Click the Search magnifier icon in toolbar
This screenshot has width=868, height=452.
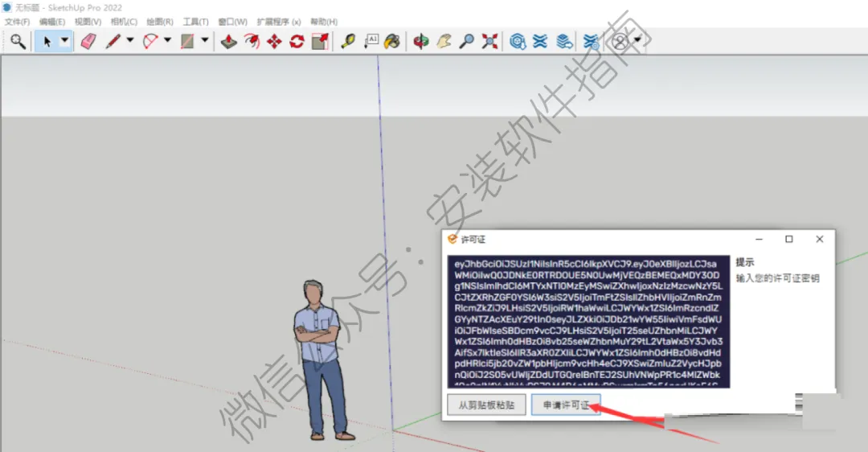pyautogui.click(x=18, y=42)
